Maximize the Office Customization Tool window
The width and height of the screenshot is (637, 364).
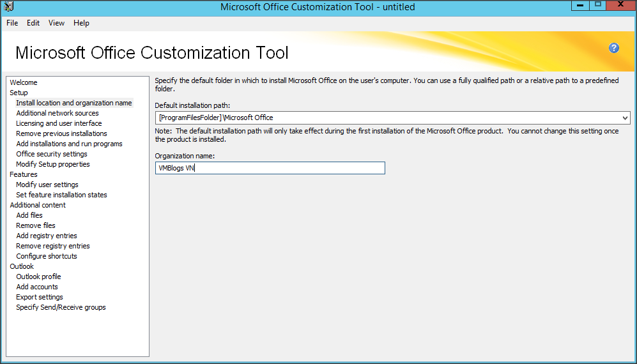tap(598, 5)
